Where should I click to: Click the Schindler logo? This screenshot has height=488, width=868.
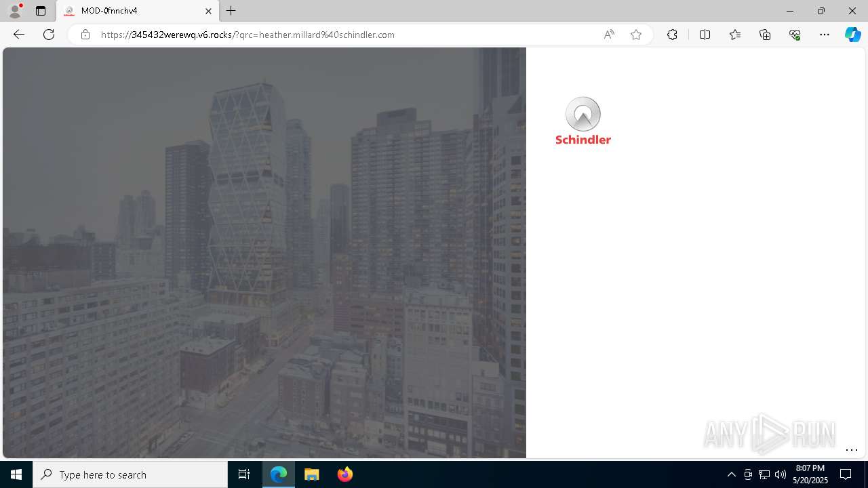583,121
